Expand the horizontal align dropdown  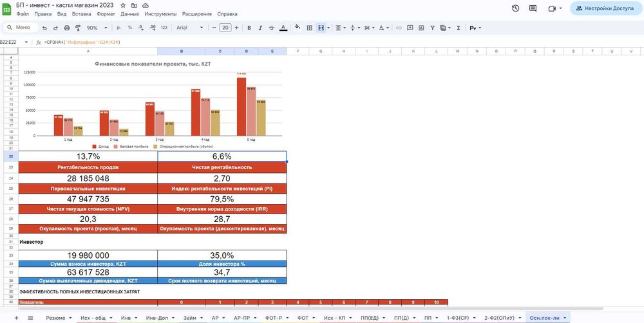click(341, 28)
